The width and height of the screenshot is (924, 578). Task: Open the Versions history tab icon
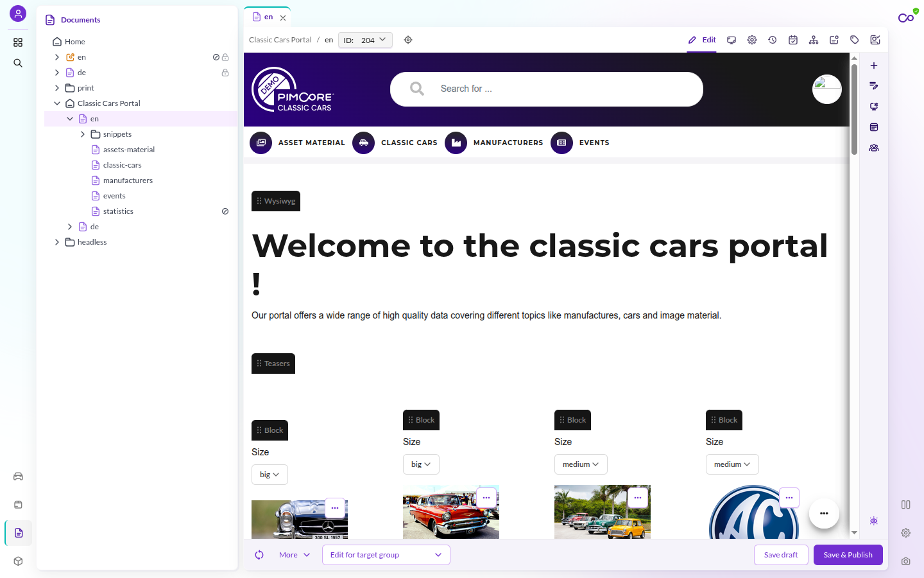pos(773,40)
